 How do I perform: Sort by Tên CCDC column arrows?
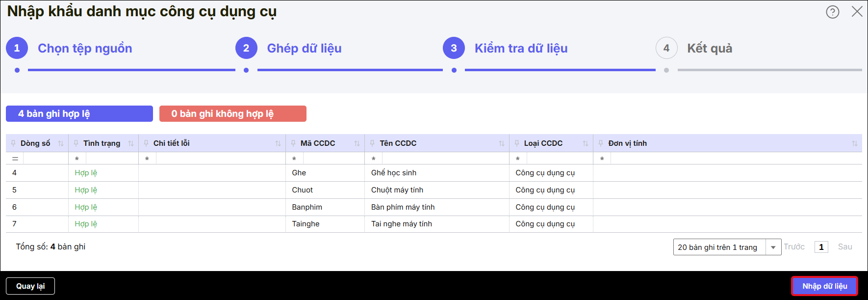502,143
